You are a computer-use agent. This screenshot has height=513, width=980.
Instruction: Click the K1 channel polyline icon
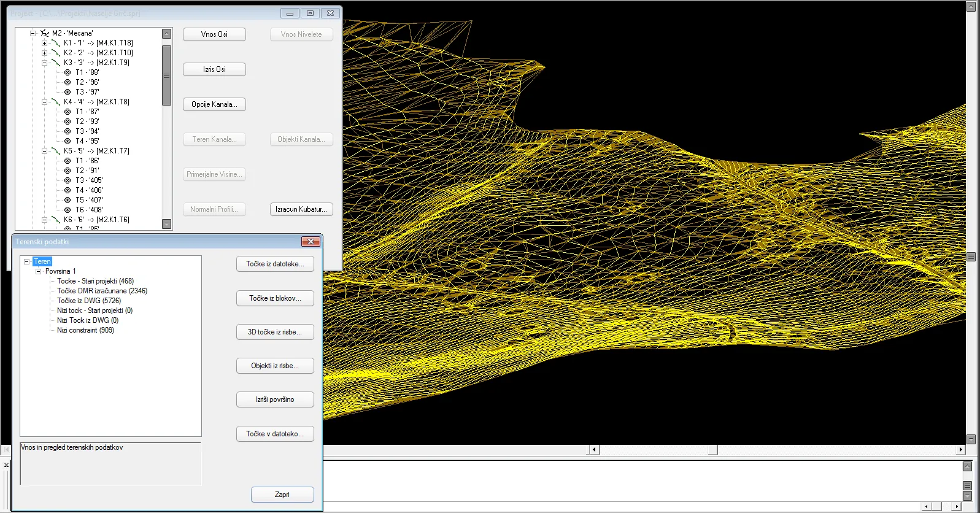pyautogui.click(x=56, y=43)
